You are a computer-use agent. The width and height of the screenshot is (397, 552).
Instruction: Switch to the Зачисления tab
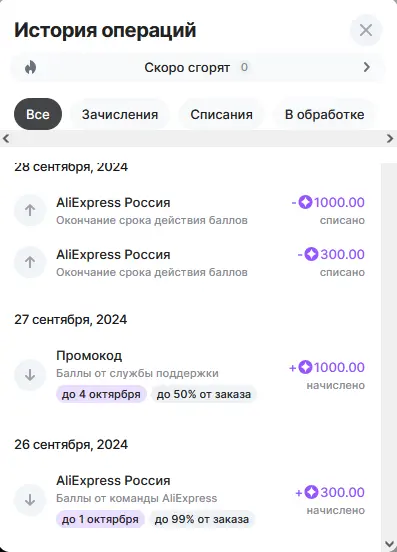pyautogui.click(x=120, y=114)
